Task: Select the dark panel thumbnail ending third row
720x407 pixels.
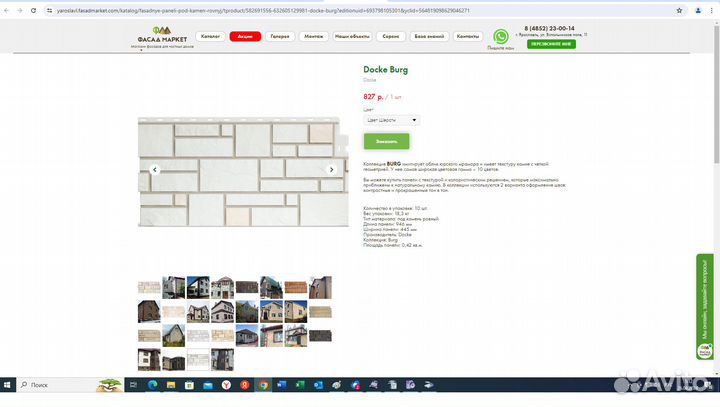Action: tap(320, 335)
